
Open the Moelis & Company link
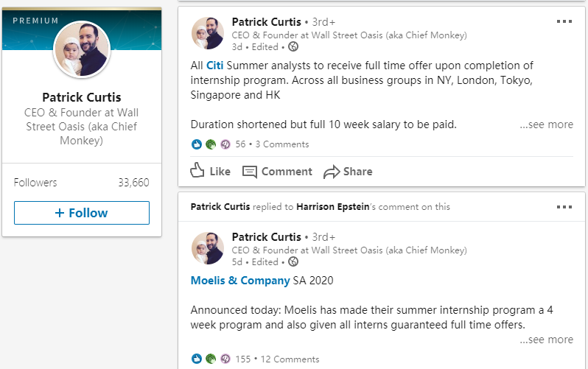point(240,281)
